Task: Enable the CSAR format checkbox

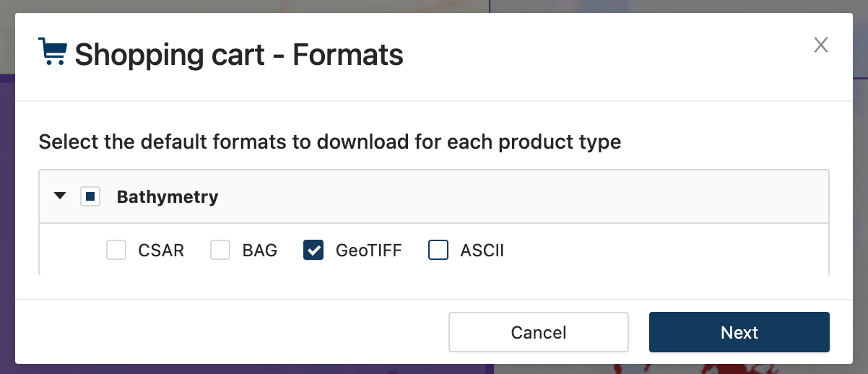Action: point(116,251)
